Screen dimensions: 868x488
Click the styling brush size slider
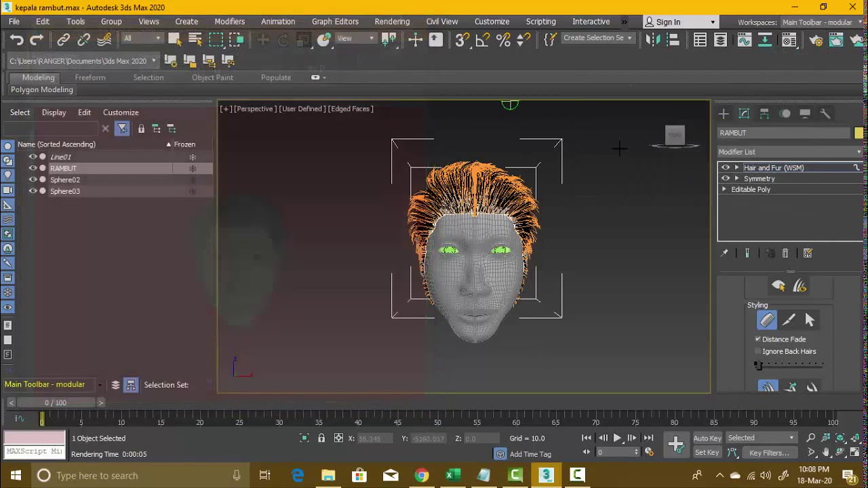(x=789, y=365)
